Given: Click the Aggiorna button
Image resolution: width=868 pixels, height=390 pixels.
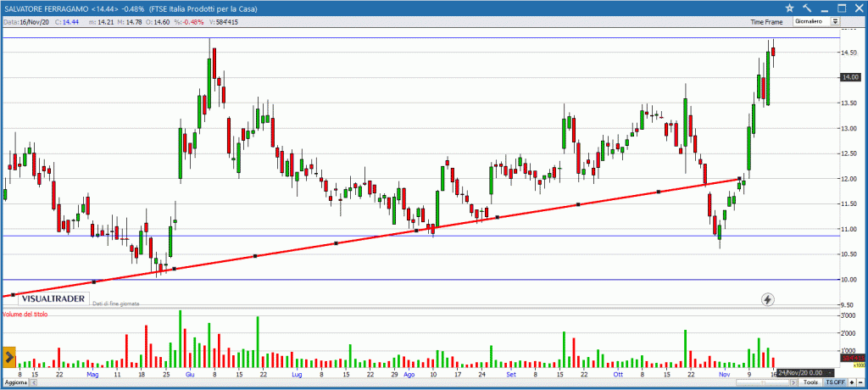Looking at the screenshot, I should (x=15, y=382).
